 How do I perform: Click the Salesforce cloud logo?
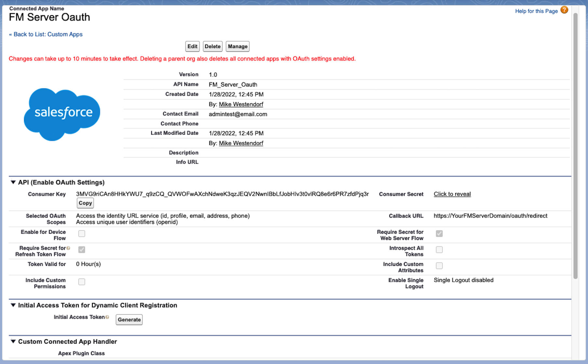pyautogui.click(x=62, y=114)
